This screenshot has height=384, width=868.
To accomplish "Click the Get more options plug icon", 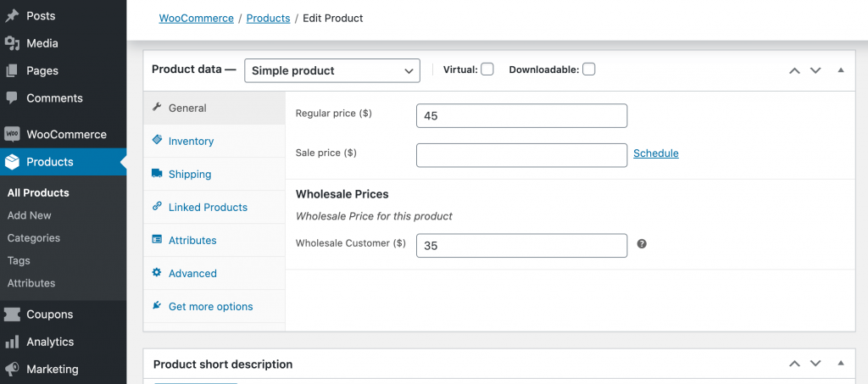I will pos(157,305).
